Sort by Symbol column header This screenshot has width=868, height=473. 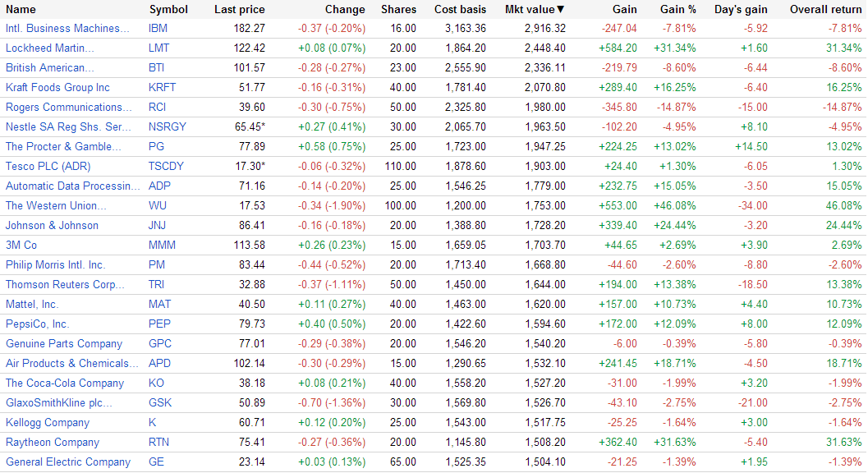pos(168,9)
